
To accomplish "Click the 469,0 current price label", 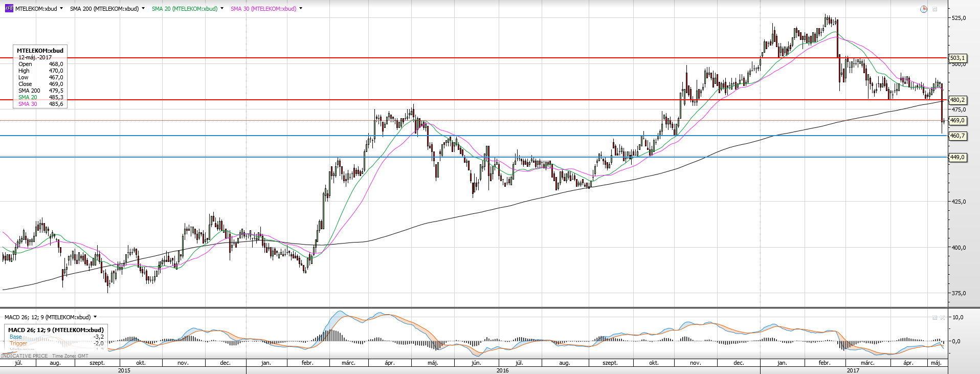I will point(958,120).
